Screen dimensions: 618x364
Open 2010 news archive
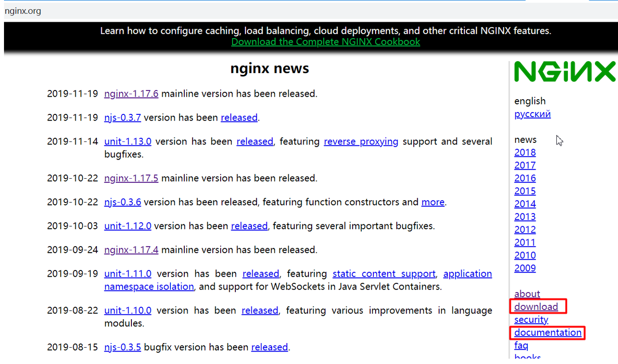click(x=525, y=255)
